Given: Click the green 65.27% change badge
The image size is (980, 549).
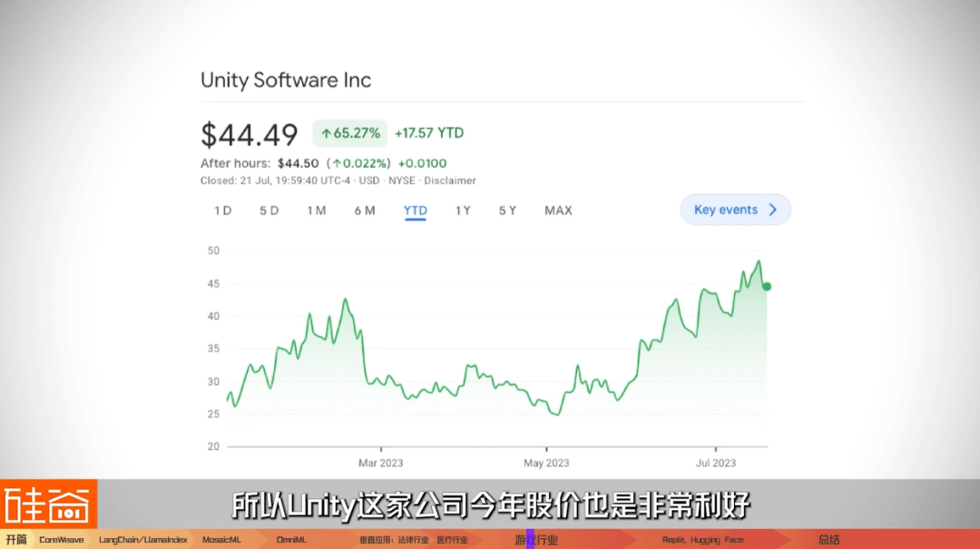Looking at the screenshot, I should click(x=350, y=133).
